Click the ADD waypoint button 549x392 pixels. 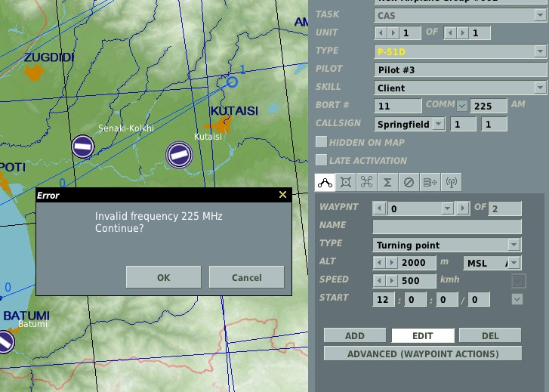[x=355, y=335]
